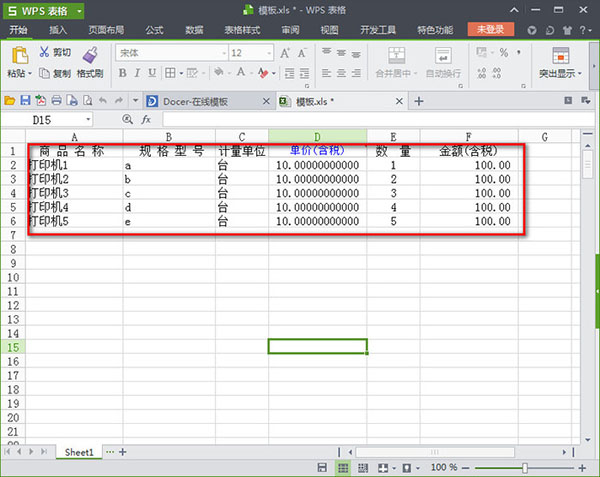The image size is (600, 477).
Task: Select the Format Painter (格式刷) tool
Action: click(x=90, y=60)
